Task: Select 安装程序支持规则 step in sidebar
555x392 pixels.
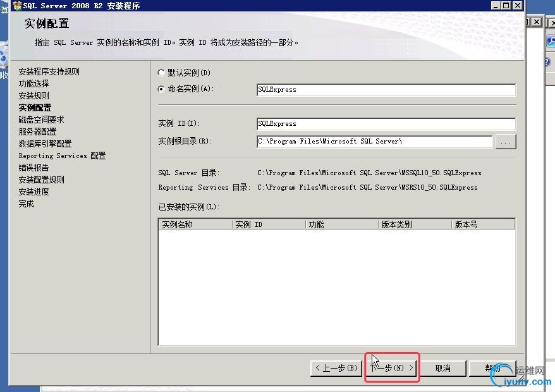Action: pyautogui.click(x=49, y=71)
